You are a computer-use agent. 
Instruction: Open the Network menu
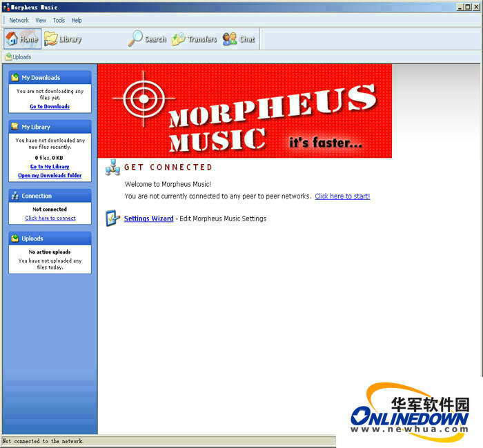[19, 20]
